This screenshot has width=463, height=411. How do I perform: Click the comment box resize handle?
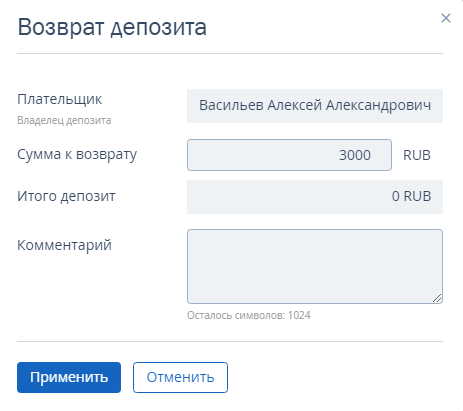pos(437,298)
